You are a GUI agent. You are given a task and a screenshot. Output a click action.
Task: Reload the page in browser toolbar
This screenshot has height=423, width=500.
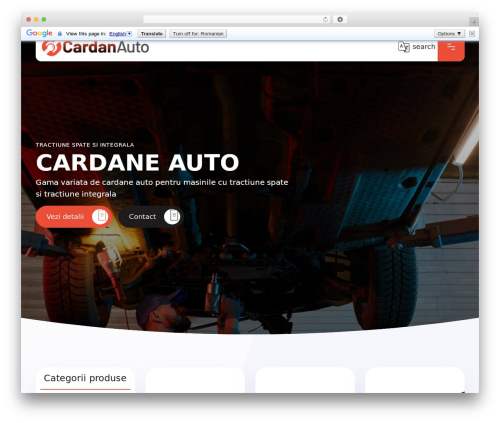(325, 20)
